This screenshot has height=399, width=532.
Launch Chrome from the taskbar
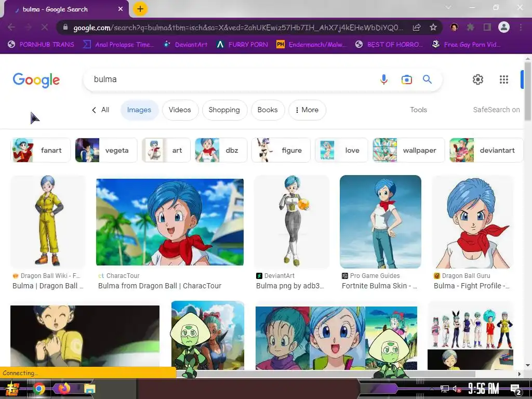[38, 389]
